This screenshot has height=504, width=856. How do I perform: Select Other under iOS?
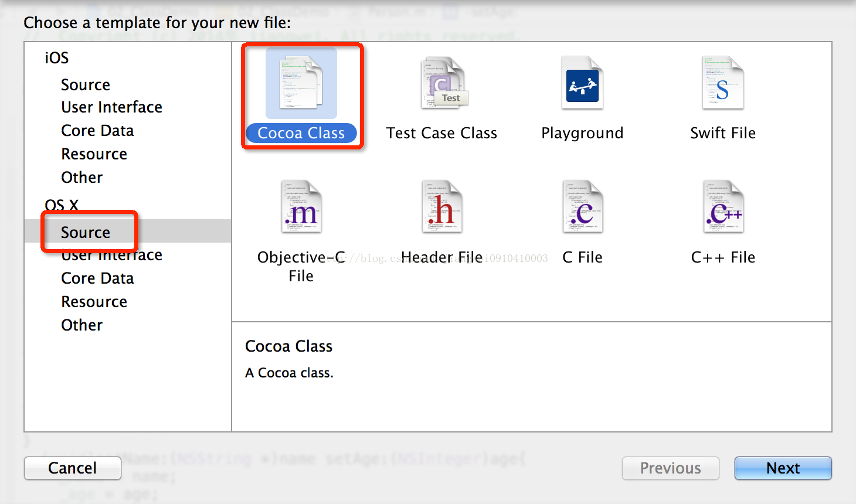82,178
